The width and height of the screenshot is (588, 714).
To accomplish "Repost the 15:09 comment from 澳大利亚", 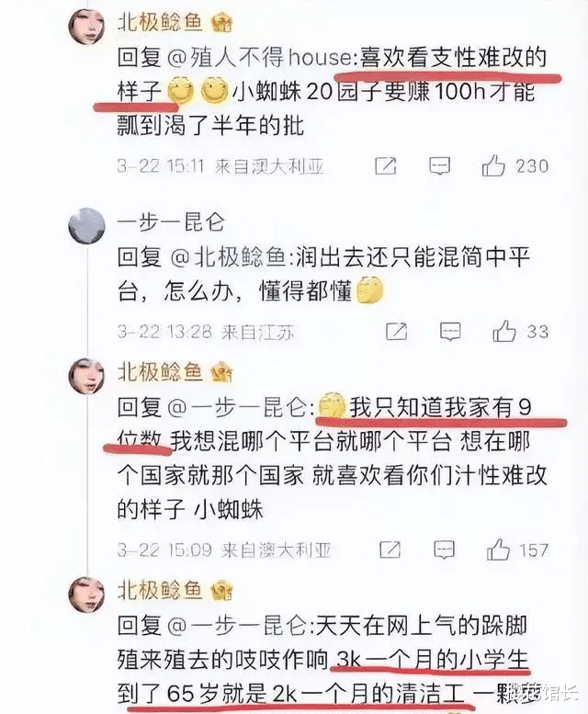I will (390, 550).
